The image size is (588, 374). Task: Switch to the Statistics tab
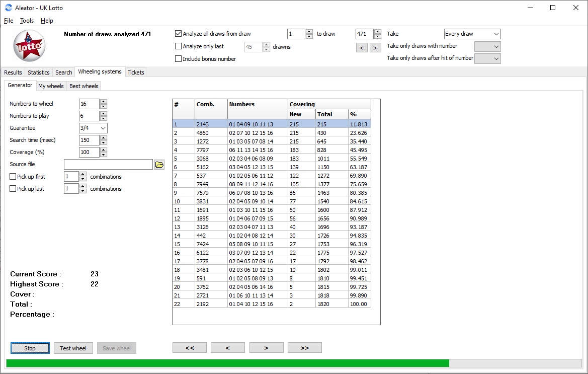tap(39, 72)
